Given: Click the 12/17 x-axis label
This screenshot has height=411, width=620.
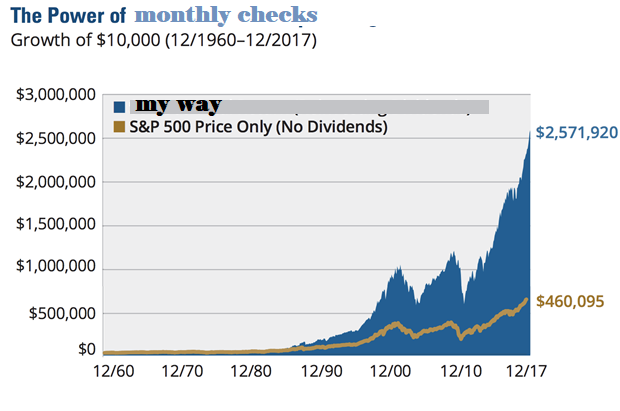Looking at the screenshot, I should point(526,371).
